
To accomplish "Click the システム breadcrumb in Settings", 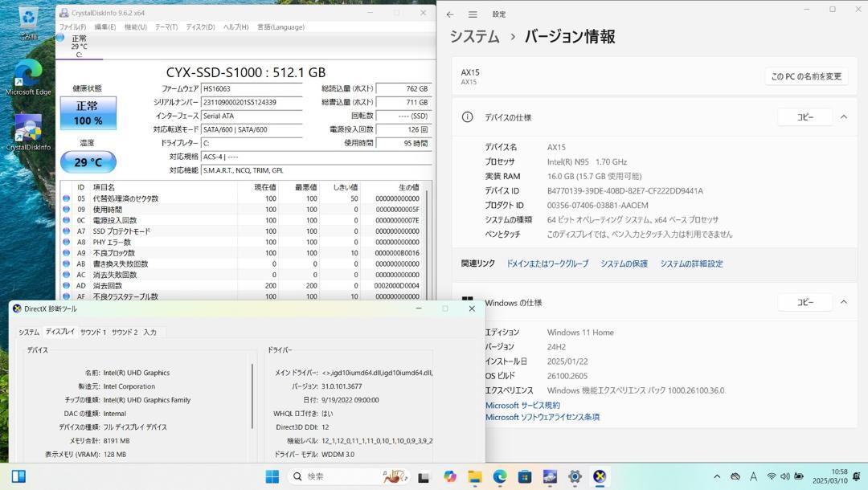I will (474, 36).
